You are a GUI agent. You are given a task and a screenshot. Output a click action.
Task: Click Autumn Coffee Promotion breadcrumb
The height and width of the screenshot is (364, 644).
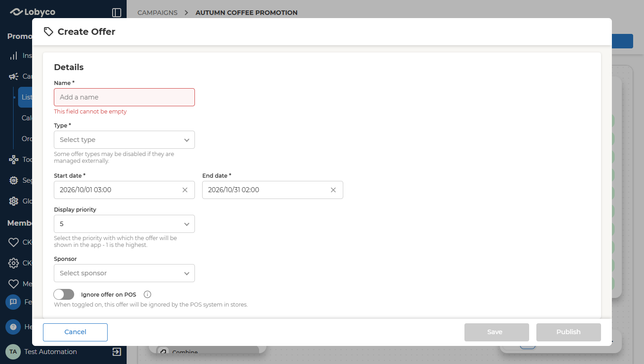click(246, 13)
